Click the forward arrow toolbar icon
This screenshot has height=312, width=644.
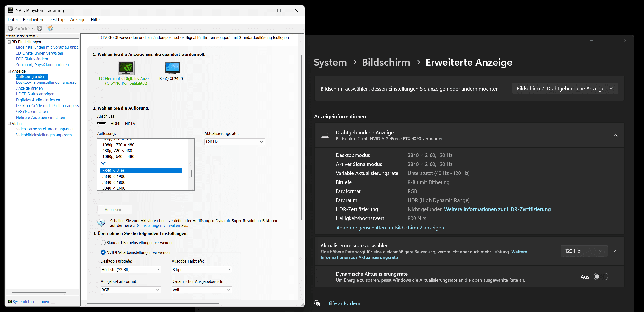[39, 28]
